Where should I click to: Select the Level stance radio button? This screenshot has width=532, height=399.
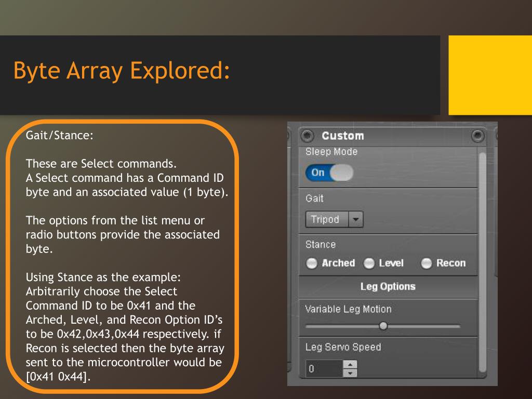369,263
